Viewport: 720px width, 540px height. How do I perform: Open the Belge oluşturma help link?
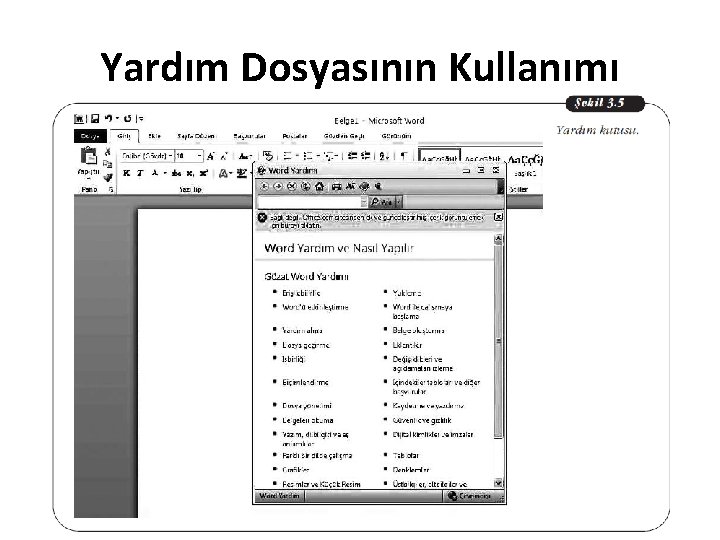click(418, 330)
